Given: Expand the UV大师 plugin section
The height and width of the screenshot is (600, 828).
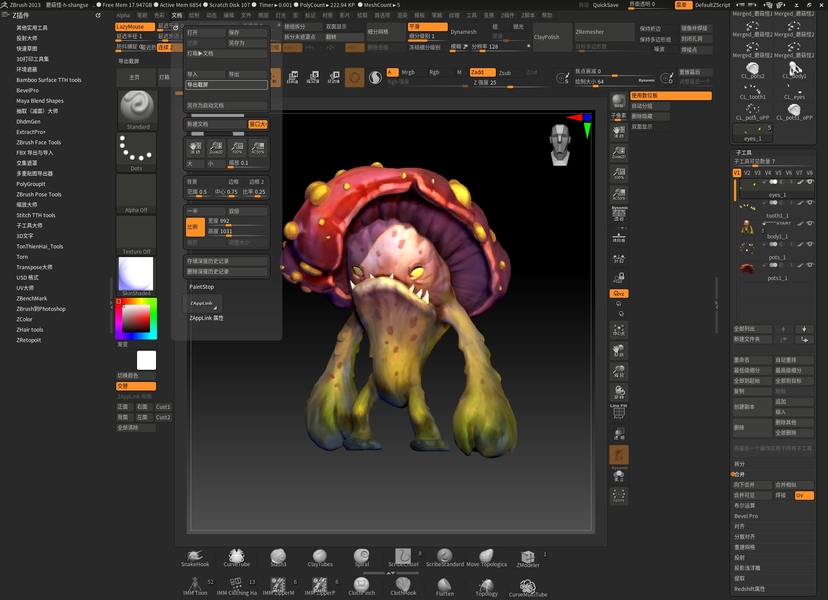Looking at the screenshot, I should tap(25, 288).
